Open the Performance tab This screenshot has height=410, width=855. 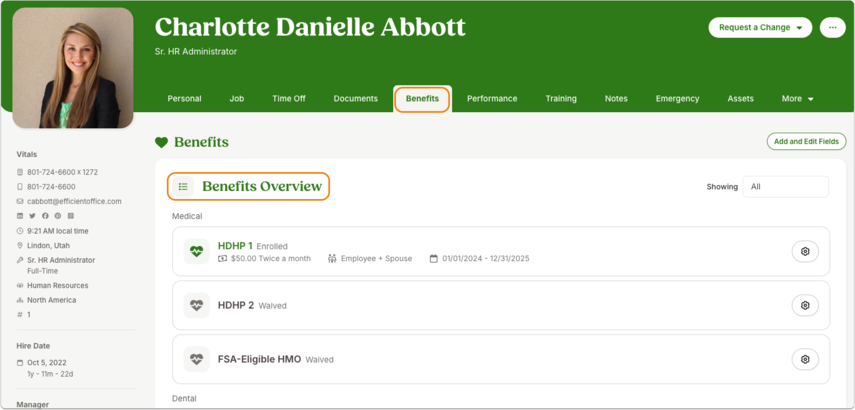point(492,99)
